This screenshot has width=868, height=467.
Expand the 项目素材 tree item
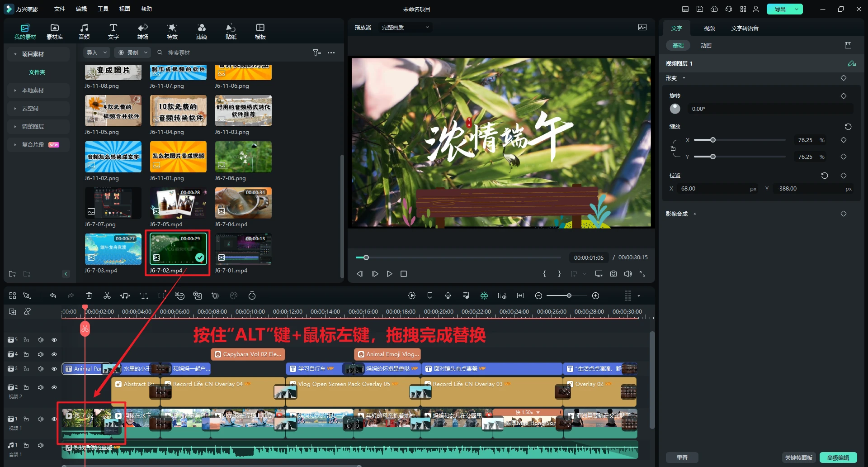click(x=15, y=54)
